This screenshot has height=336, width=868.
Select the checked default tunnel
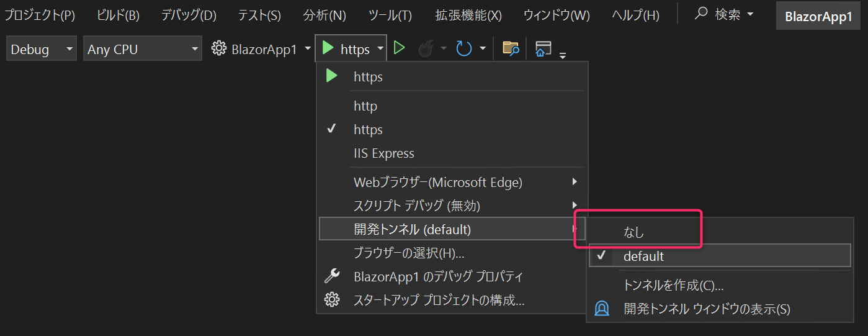(x=720, y=256)
